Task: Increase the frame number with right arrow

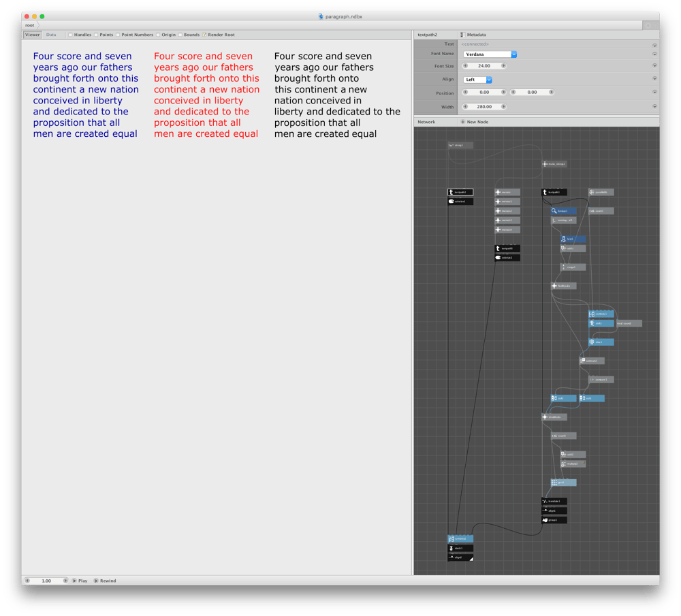Action: [x=65, y=581]
